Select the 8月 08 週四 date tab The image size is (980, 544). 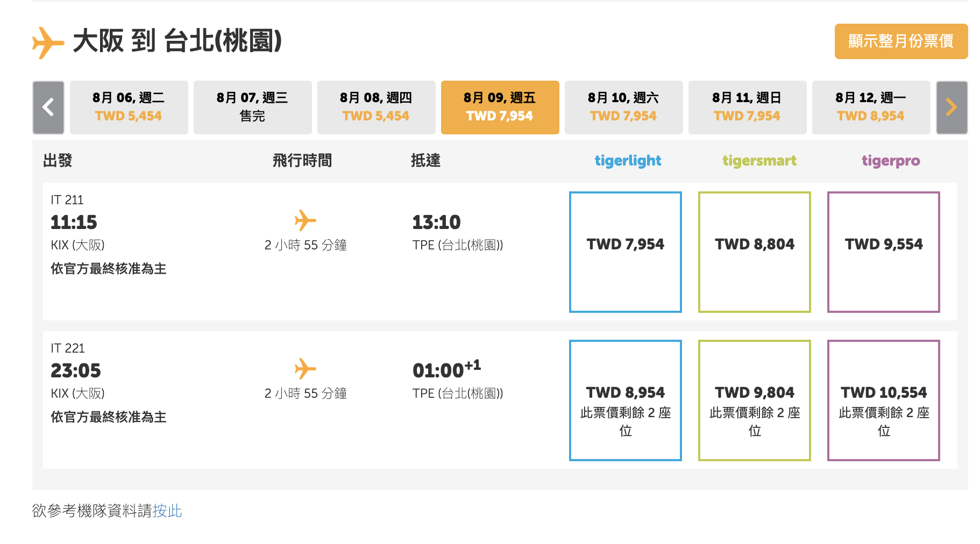click(377, 108)
